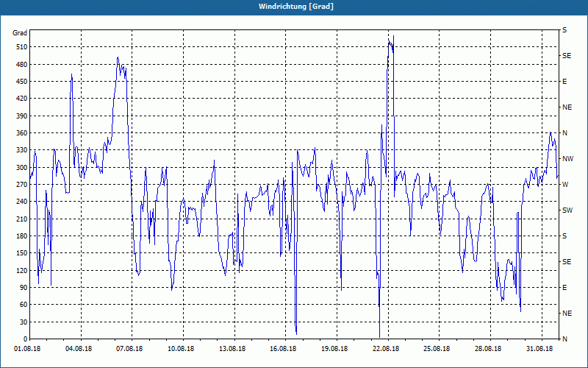Click the "480" y-axis value
588x368 pixels.
point(22,65)
